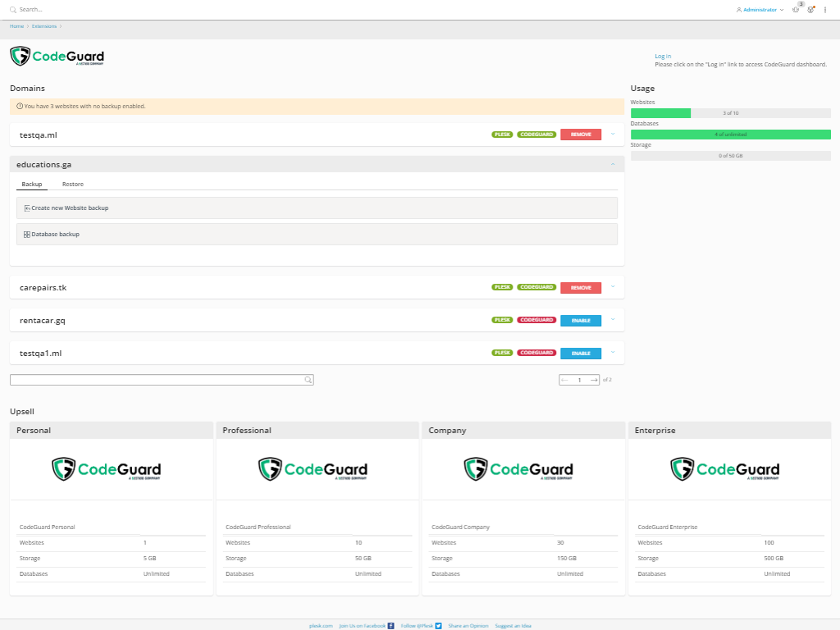Click the avatar icon with orange dot
The height and width of the screenshot is (630, 840).
[x=810, y=10]
